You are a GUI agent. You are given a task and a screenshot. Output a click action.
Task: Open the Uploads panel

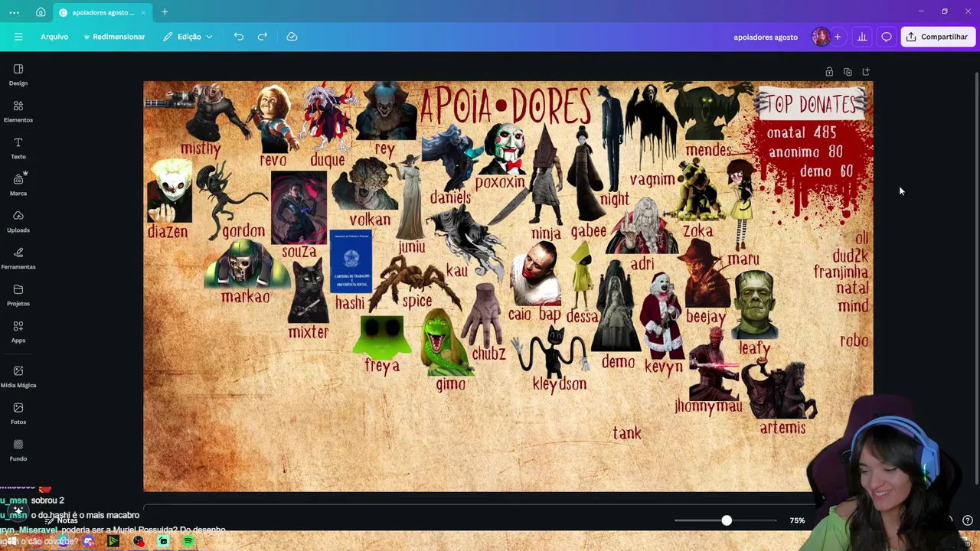18,221
